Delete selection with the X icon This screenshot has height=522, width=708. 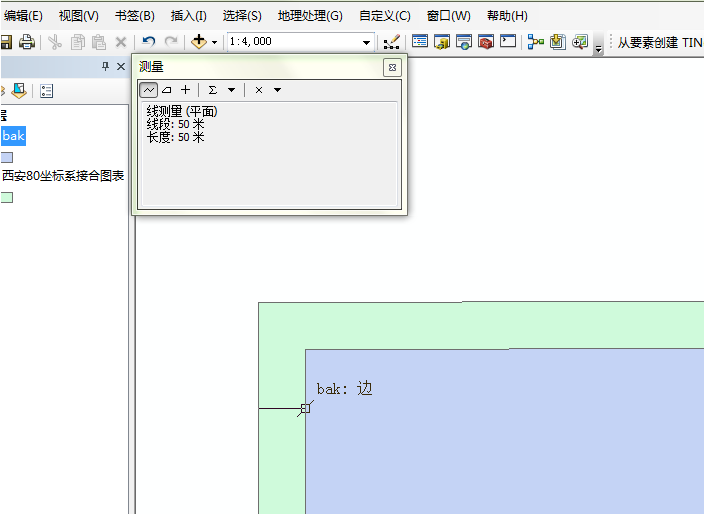[121, 42]
